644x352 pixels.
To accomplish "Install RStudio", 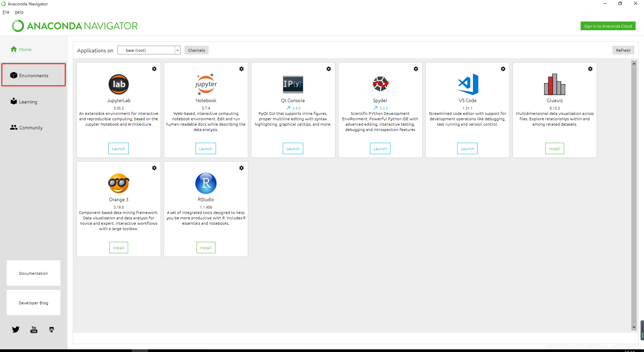I will (x=206, y=248).
